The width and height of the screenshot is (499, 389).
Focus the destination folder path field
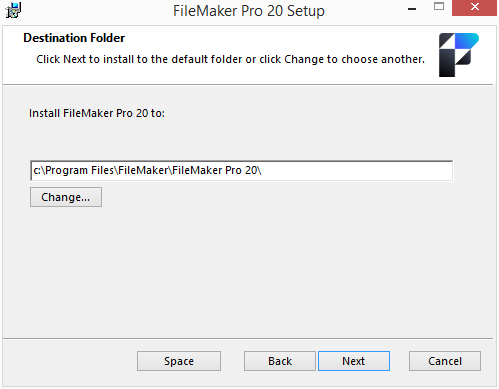click(x=241, y=171)
